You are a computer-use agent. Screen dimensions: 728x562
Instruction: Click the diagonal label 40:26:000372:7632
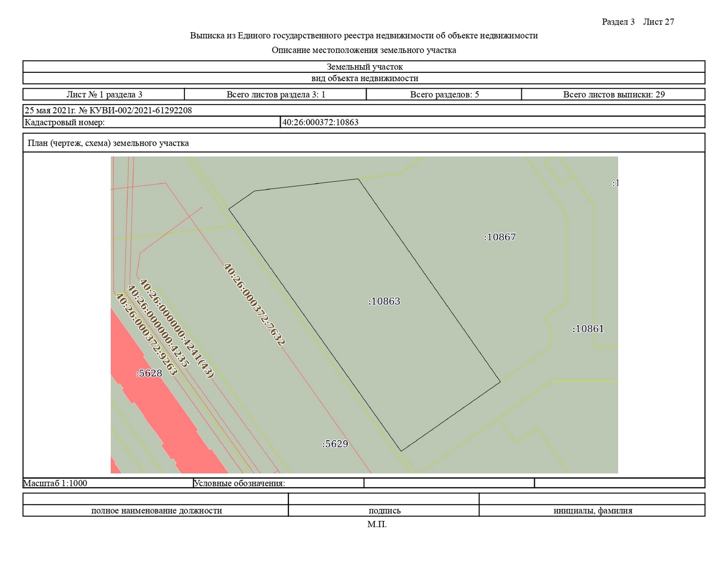click(x=254, y=304)
